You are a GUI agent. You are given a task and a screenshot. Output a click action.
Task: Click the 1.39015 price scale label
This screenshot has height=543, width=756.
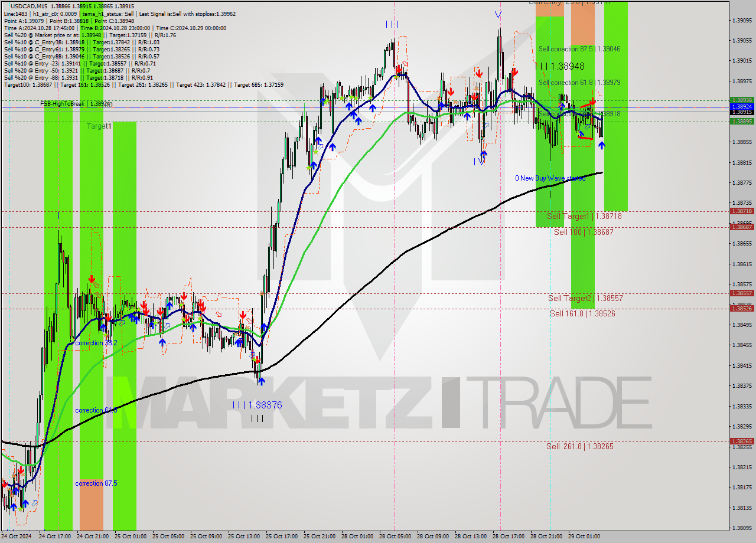click(x=742, y=61)
